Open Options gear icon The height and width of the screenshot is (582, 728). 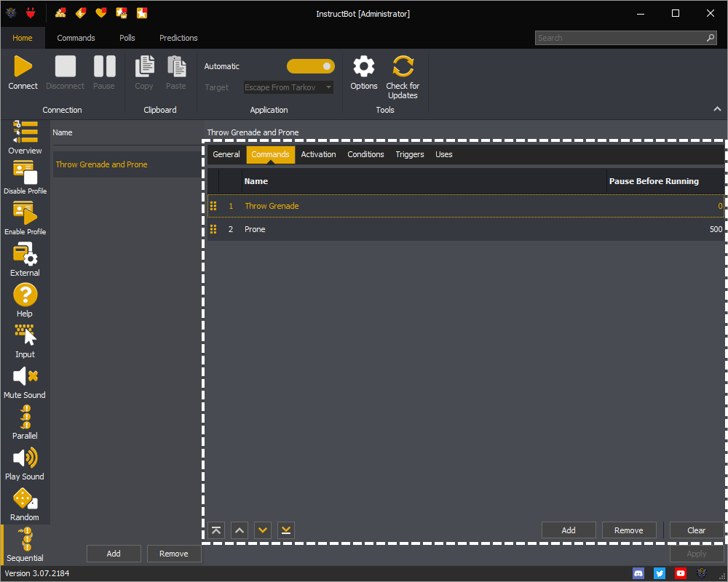tap(363, 66)
